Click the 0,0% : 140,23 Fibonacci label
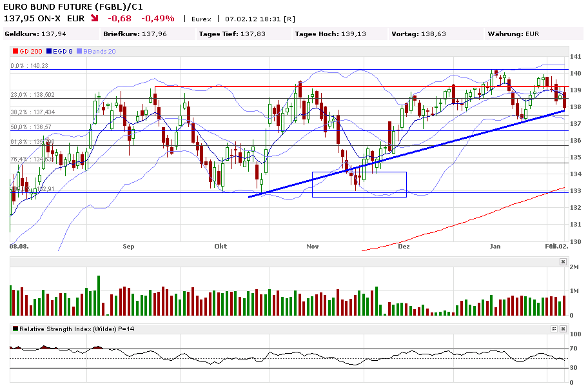588x386 pixels. tap(29, 66)
